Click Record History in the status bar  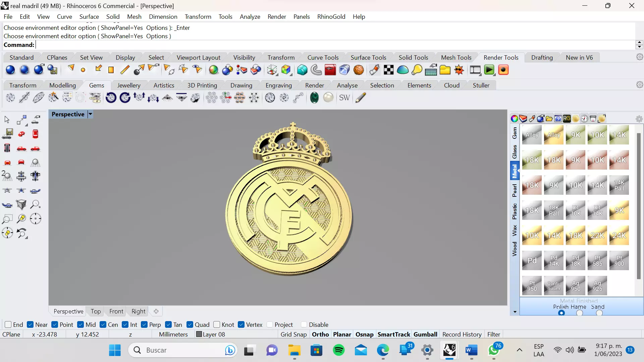point(462,334)
